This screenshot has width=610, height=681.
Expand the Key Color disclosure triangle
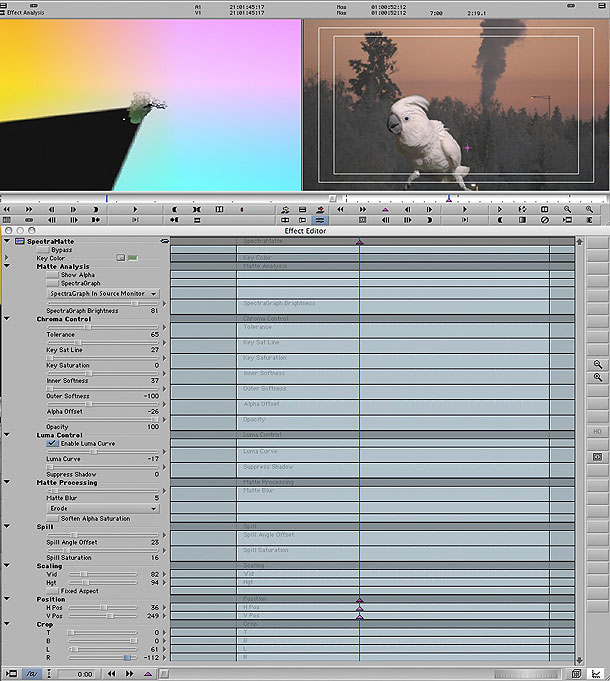click(x=8, y=258)
